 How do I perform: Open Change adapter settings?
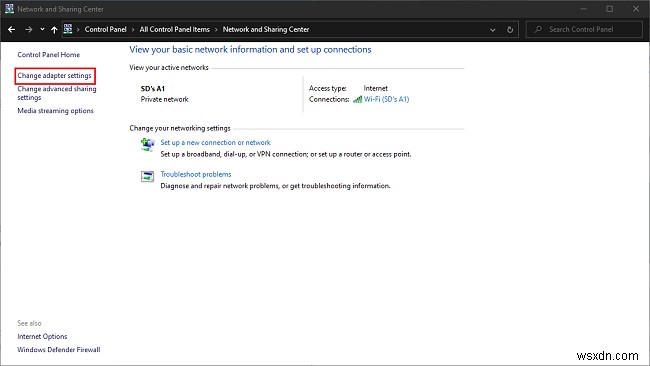point(54,76)
